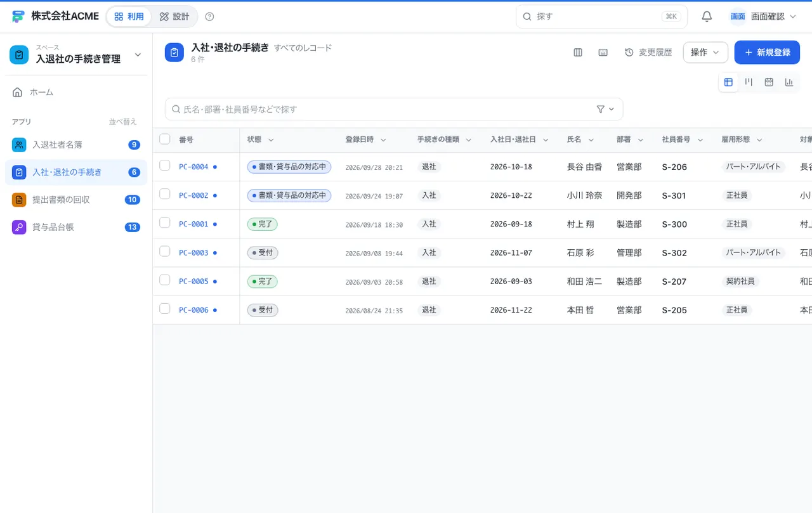Screen dimensions: 812x513
Task: Switch to kanban board view icon
Action: click(749, 82)
